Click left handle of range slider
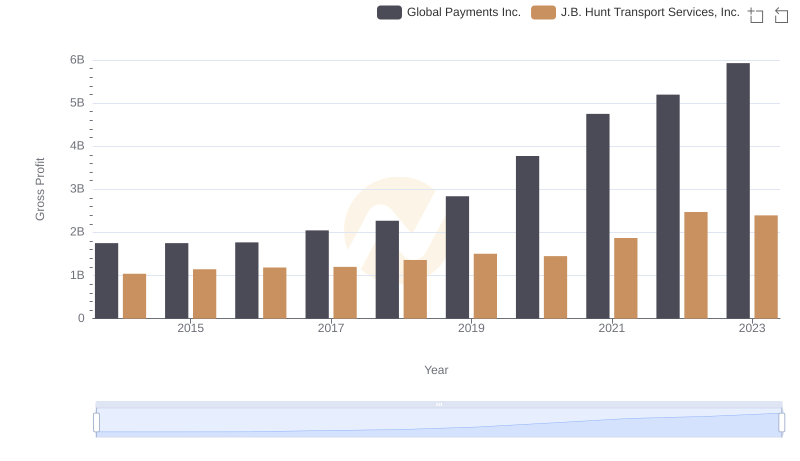 click(x=96, y=423)
